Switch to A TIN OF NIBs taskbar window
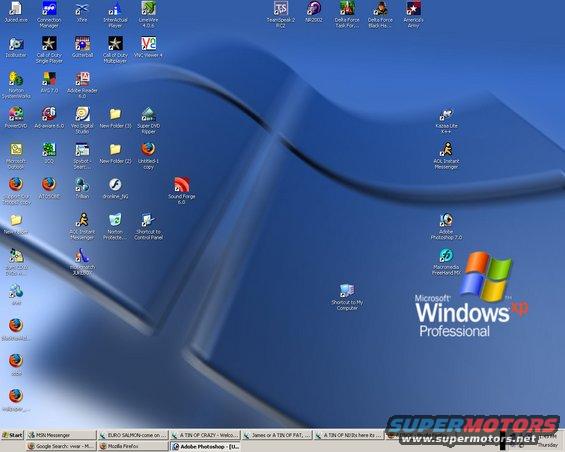Viewport: 565px width, 452px height. 348,435
